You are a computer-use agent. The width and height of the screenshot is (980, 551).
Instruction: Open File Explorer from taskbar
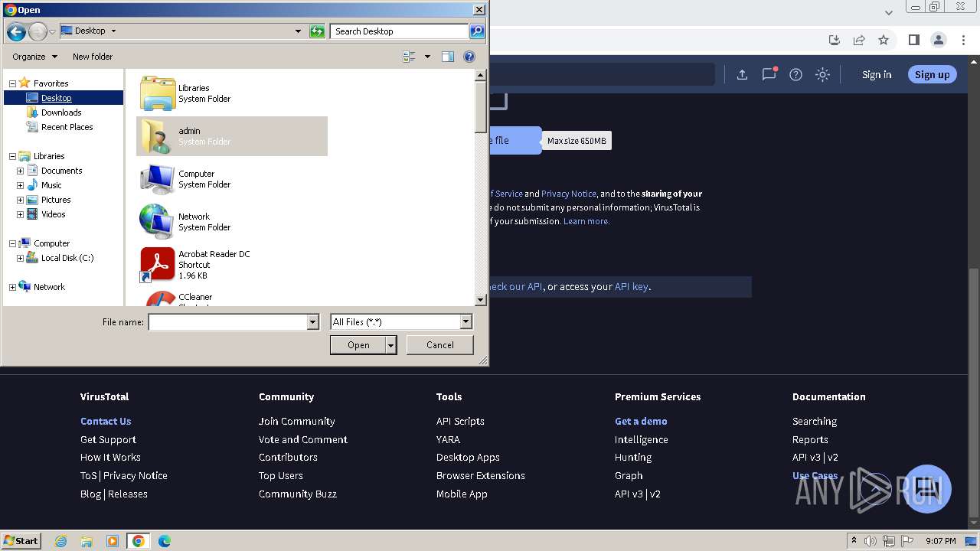click(87, 541)
